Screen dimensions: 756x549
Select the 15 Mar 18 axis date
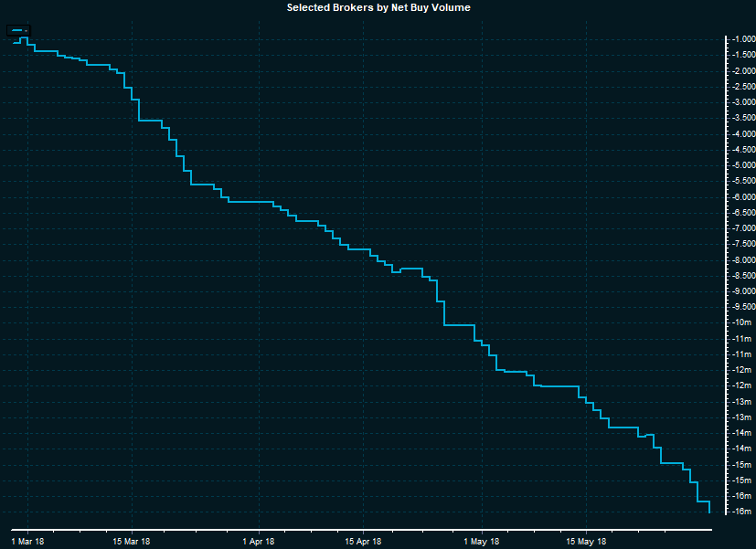coord(132,541)
